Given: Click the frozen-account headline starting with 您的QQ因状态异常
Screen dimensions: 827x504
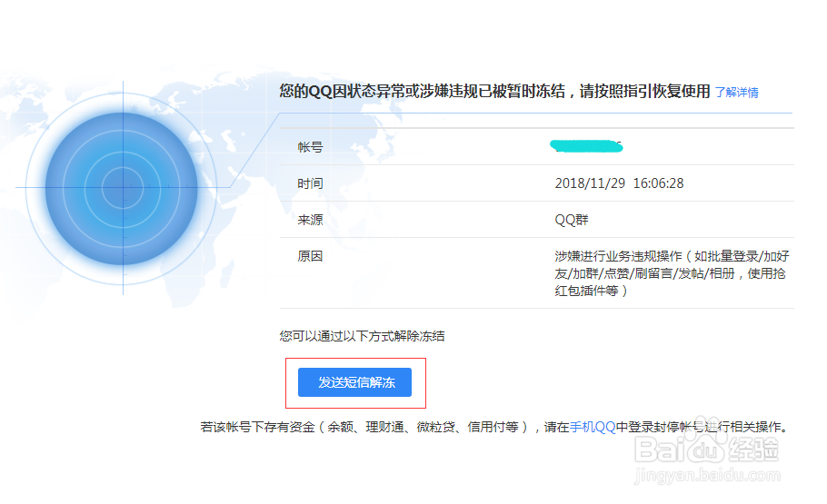Looking at the screenshot, I should click(x=494, y=91).
